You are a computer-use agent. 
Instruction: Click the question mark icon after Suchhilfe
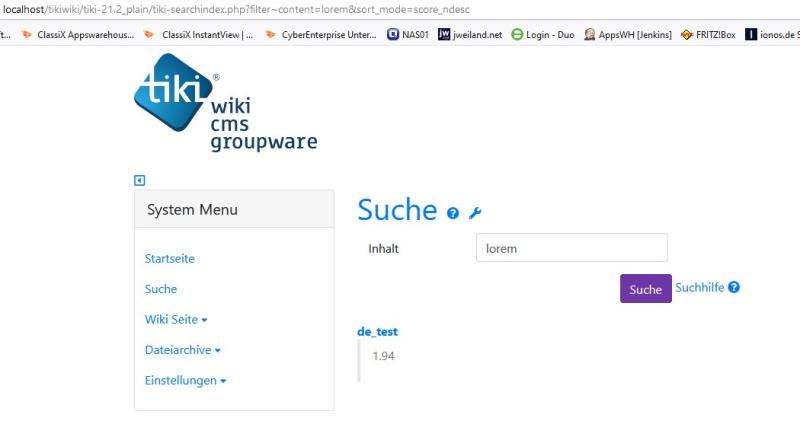(734, 287)
